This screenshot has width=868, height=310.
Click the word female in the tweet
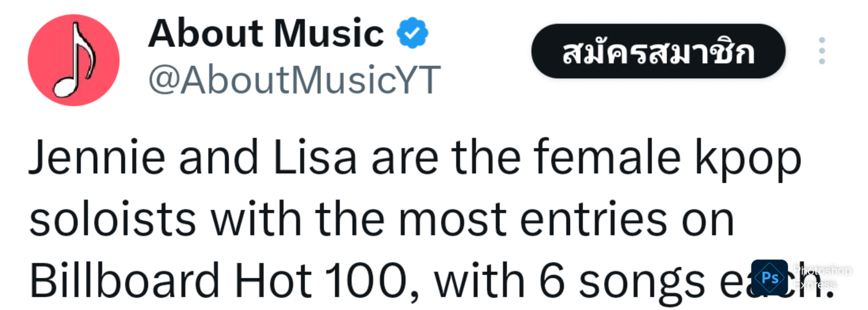tap(607, 157)
